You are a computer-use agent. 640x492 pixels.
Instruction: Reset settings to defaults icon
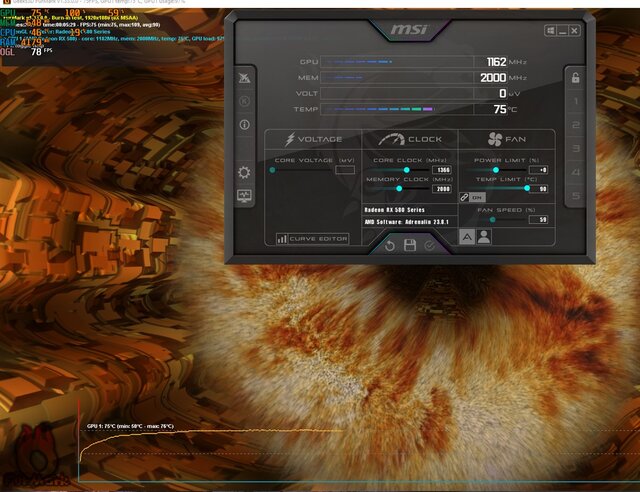click(x=390, y=245)
